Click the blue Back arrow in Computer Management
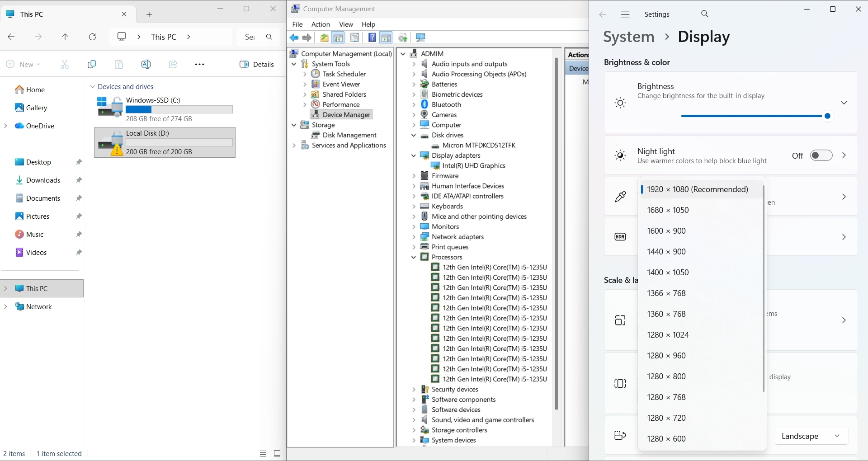Viewport: 868px width, 461px height. click(294, 38)
